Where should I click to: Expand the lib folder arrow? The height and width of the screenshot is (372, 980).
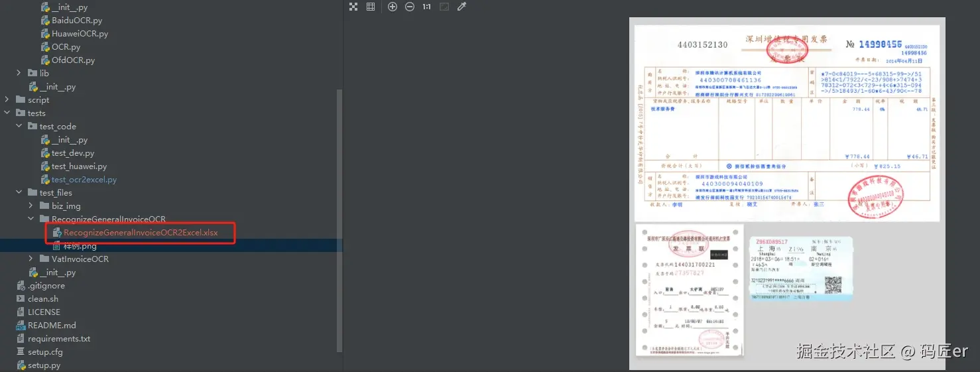19,74
